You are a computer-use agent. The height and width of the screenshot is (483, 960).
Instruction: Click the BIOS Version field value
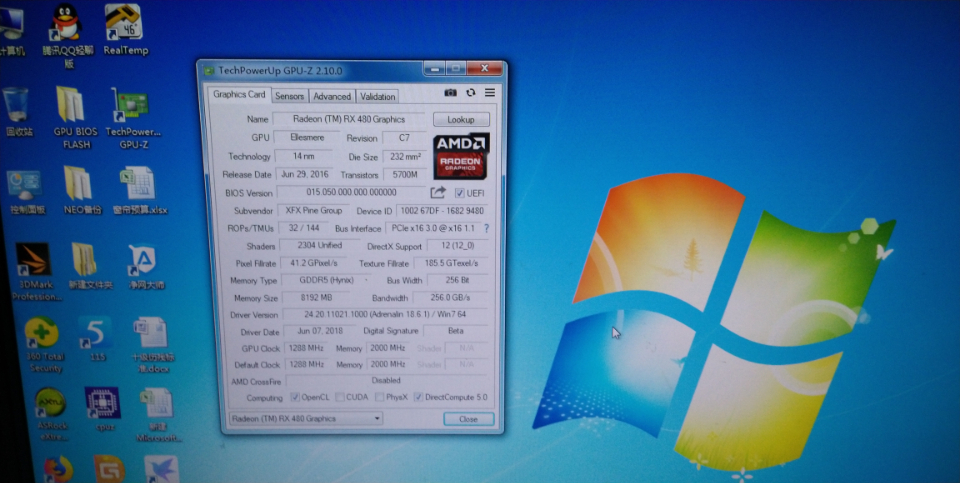(351, 192)
